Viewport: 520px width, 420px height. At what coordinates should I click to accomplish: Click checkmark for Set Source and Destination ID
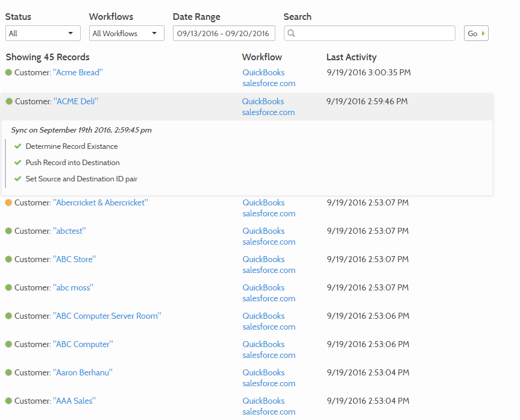pos(18,179)
